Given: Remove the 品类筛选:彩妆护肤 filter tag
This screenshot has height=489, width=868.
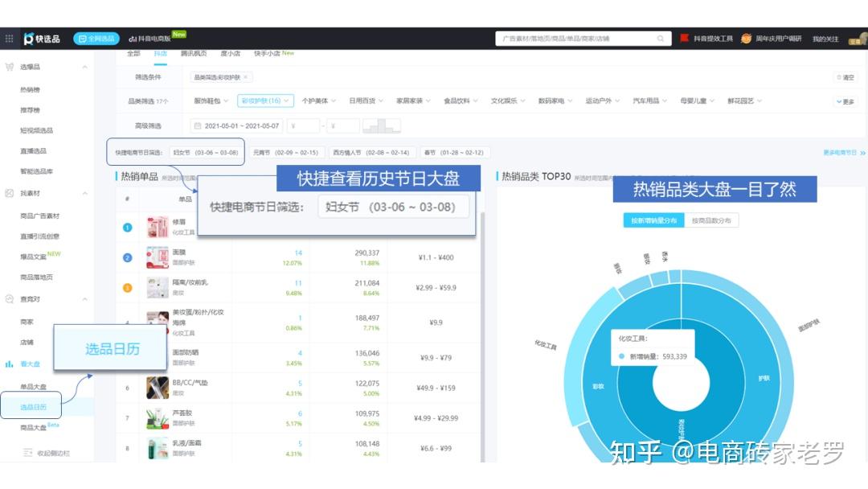Looking at the screenshot, I should (x=246, y=77).
